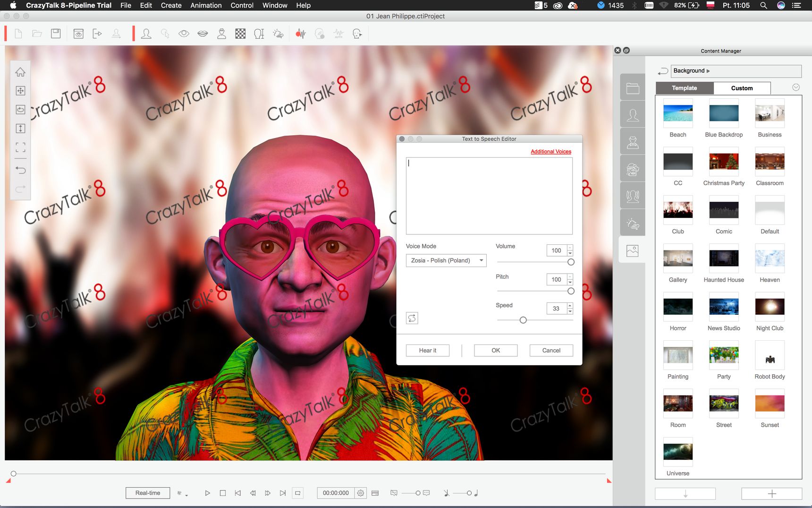Viewport: 812px width, 508px height.
Task: Open the Control menu
Action: point(242,5)
